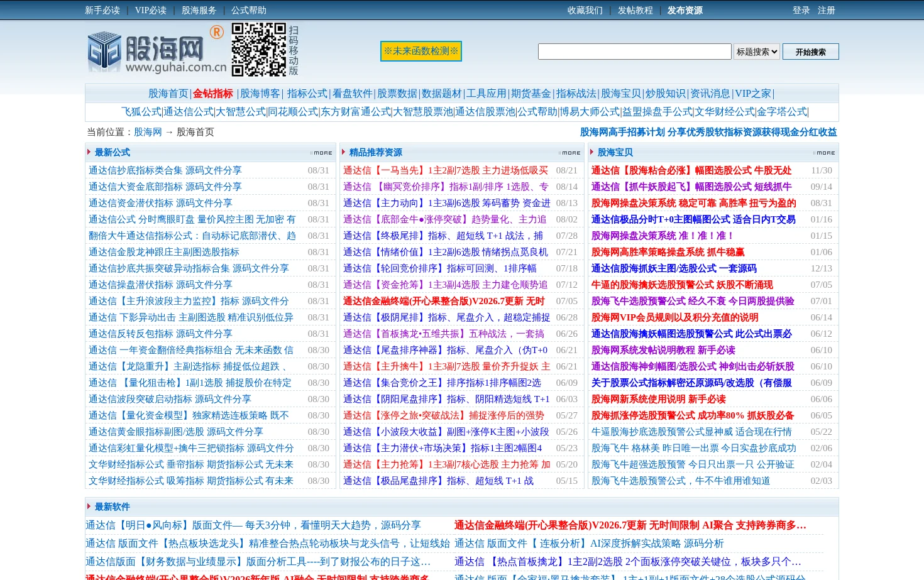Screen dimensions: 924x580
Task: Click 注册 link
Action: [x=827, y=10]
